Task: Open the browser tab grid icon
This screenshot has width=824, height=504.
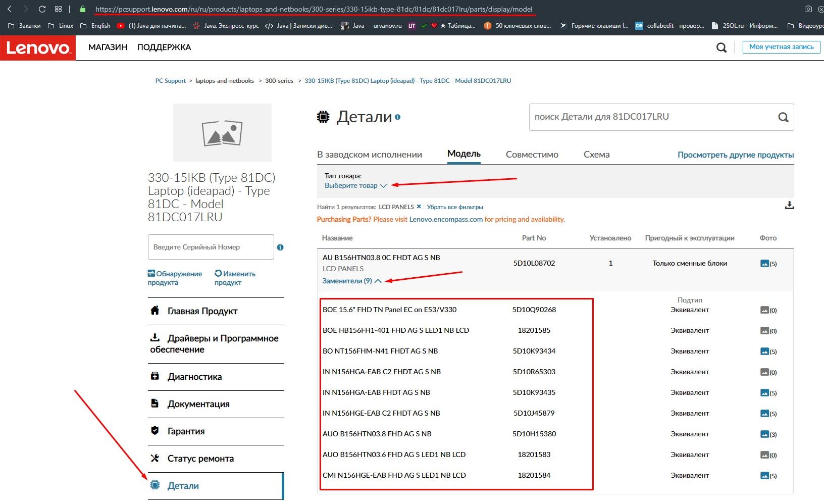Action: 58,9
